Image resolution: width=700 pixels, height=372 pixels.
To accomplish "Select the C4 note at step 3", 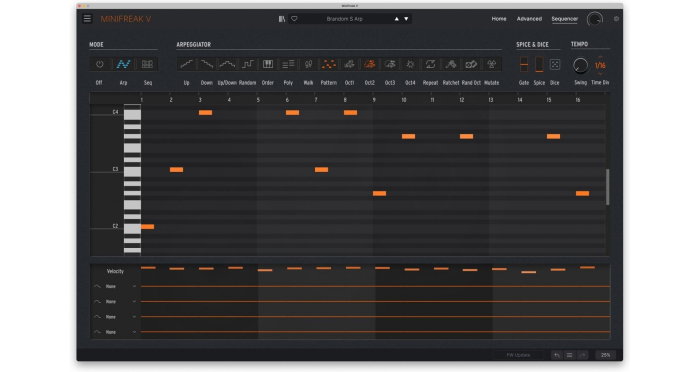I will point(205,113).
